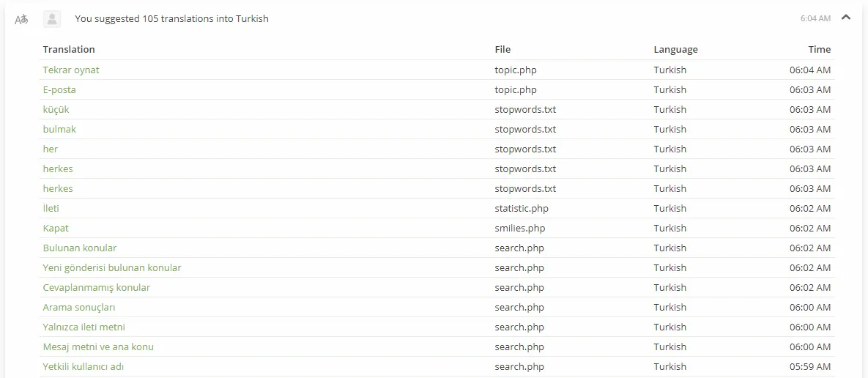868x378 pixels.
Task: Open "Yetkili kullanıcı adı" translation
Action: (x=87, y=366)
